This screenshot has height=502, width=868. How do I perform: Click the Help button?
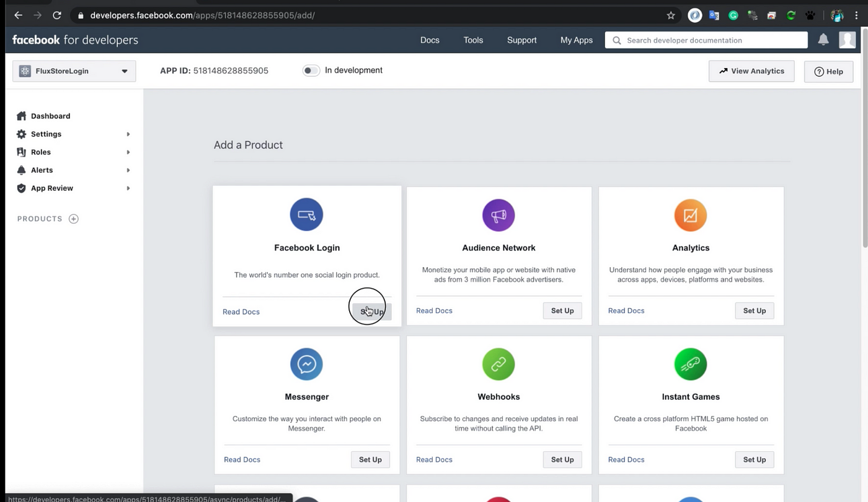[x=828, y=71]
